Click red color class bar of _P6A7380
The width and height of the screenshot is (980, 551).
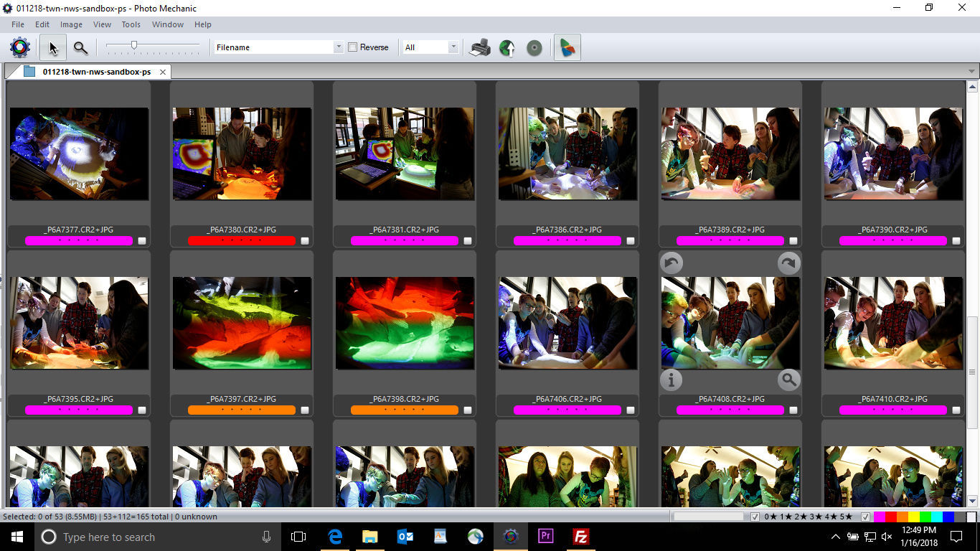[242, 241]
